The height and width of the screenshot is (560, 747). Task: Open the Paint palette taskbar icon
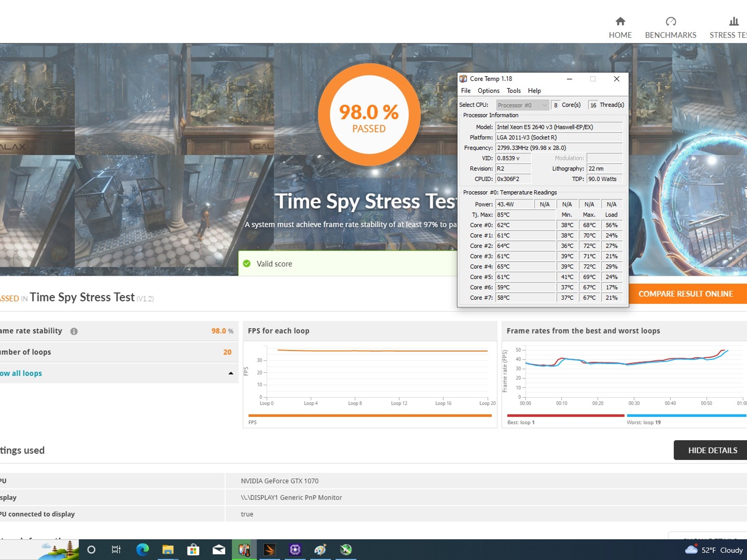(320, 550)
